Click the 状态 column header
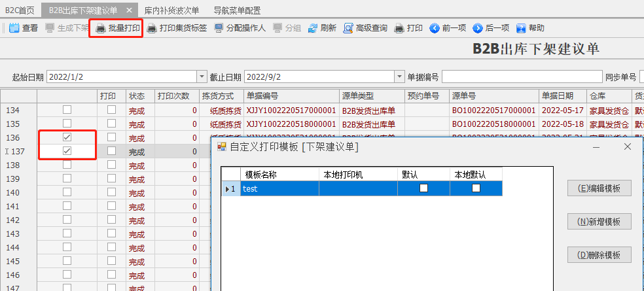The height and width of the screenshot is (291, 644). pos(140,96)
